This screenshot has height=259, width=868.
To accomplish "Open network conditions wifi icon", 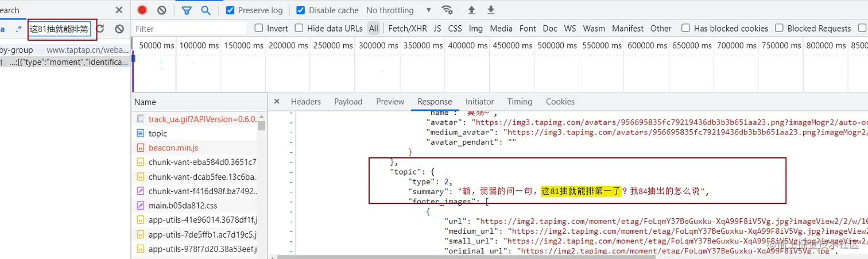I will tap(447, 10).
